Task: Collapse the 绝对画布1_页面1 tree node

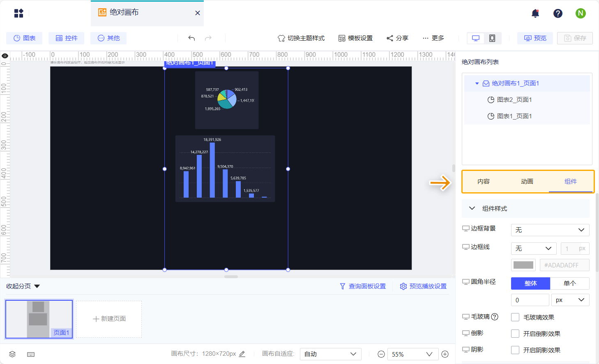Action: click(x=477, y=83)
